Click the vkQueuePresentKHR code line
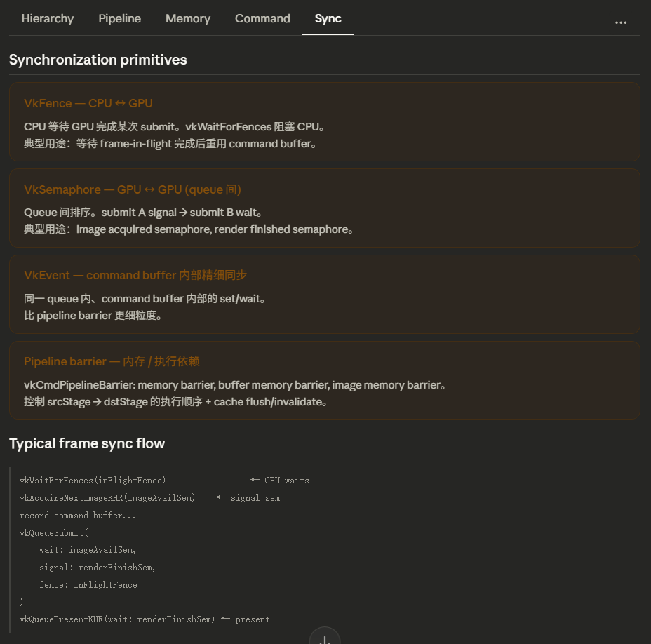 117,619
